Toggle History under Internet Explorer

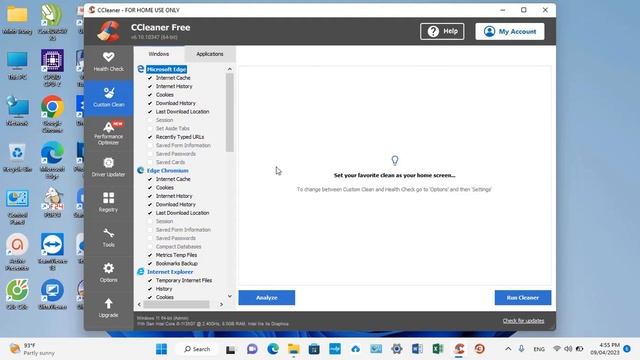point(150,289)
